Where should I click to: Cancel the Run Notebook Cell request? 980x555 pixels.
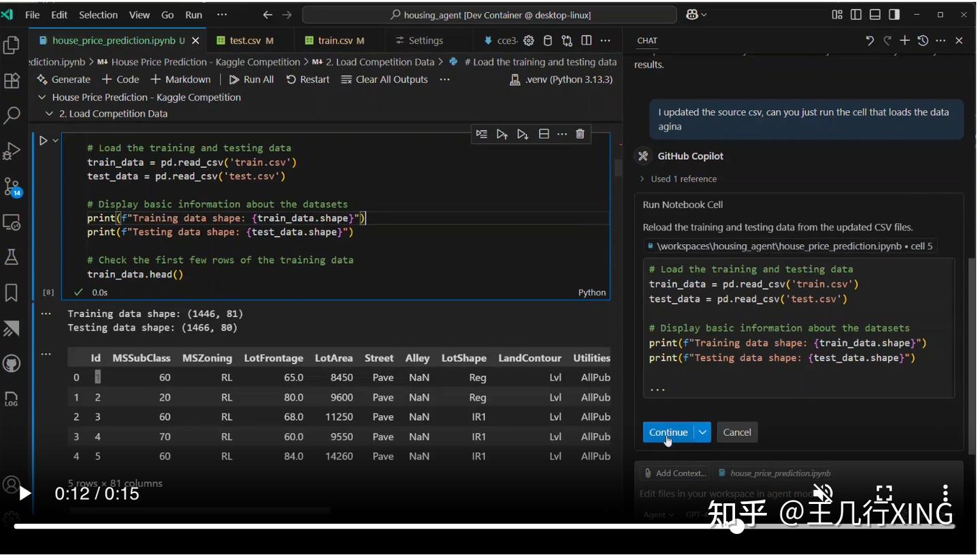(737, 432)
